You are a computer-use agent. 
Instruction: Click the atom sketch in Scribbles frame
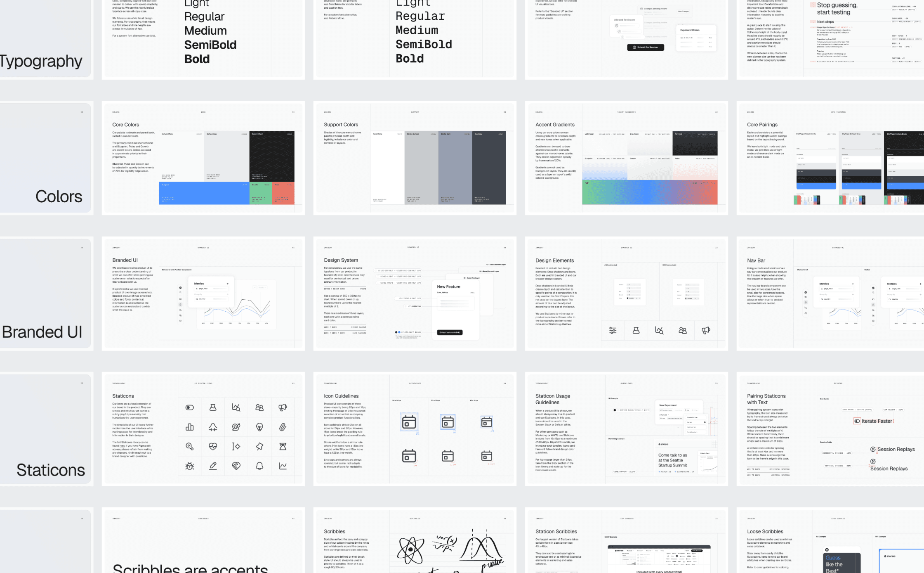pyautogui.click(x=410, y=550)
